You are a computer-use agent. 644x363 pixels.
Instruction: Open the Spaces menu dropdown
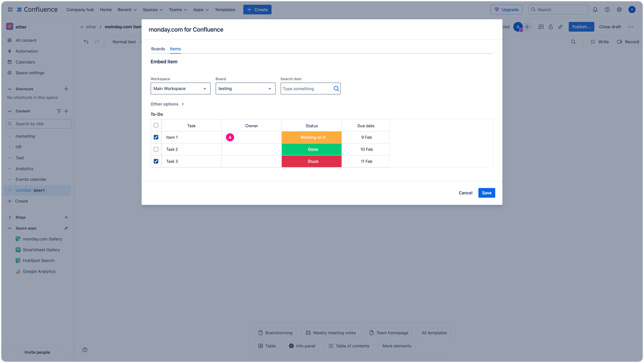pyautogui.click(x=152, y=9)
